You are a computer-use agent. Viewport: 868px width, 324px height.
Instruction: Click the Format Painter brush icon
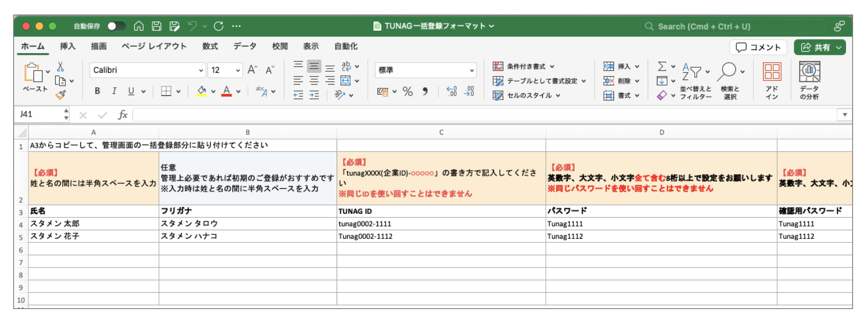tap(61, 94)
